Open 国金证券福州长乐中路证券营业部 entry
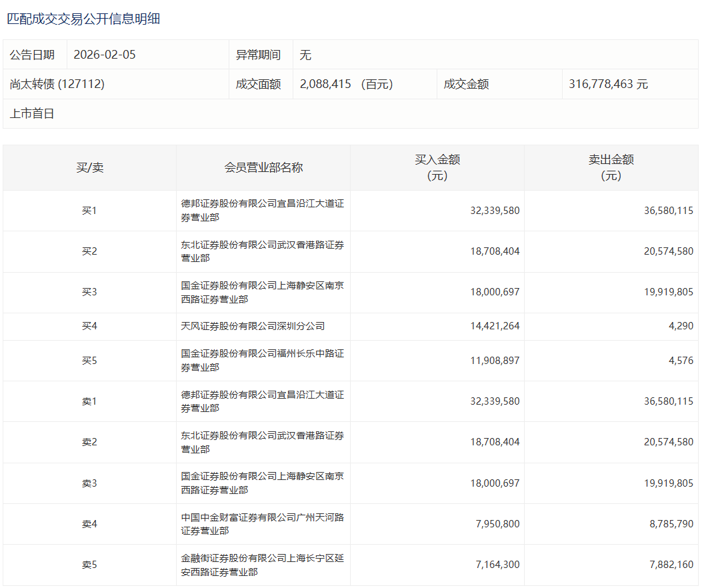 [262, 361]
